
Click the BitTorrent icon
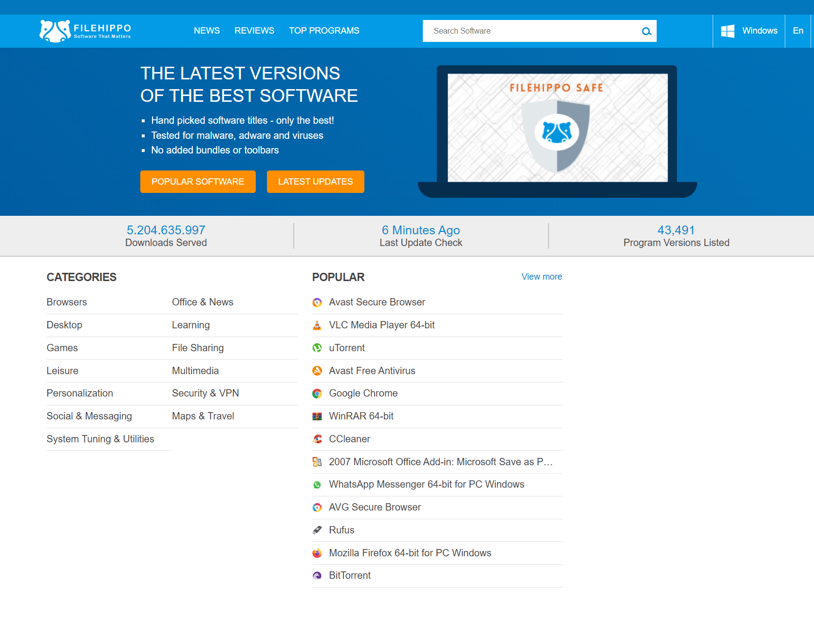tap(317, 576)
